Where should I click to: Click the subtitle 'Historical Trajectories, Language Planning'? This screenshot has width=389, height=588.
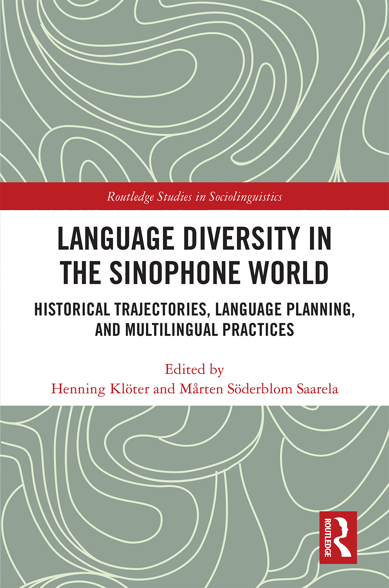[x=194, y=306]
